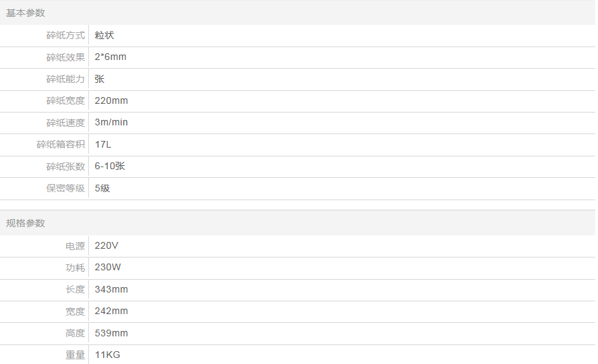Select the 碎纸速度 label

pyautogui.click(x=65, y=123)
